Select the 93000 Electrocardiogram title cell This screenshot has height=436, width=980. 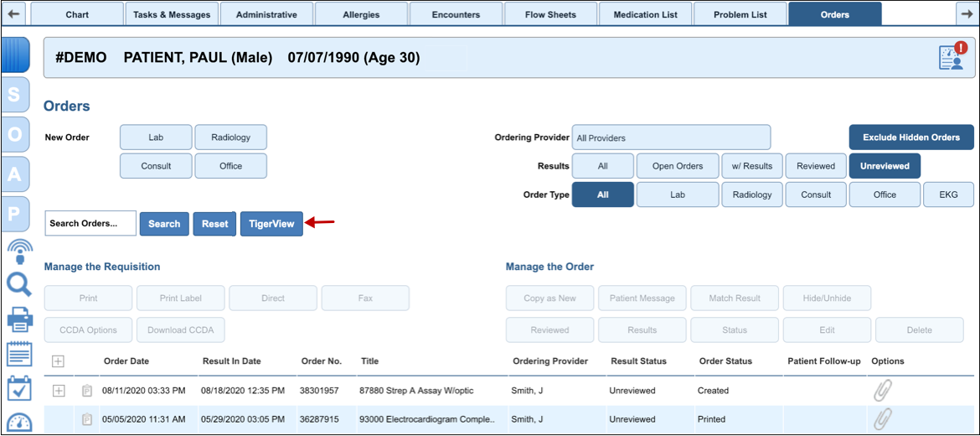pos(427,419)
